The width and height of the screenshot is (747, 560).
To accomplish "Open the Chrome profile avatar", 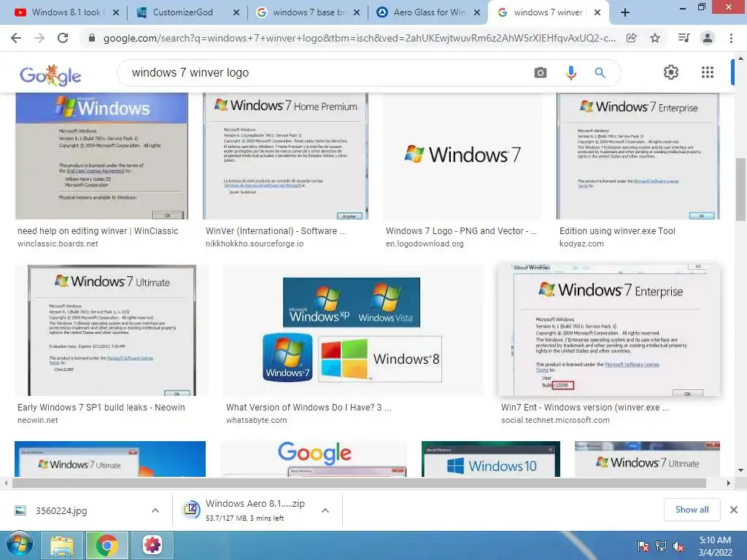I will [708, 38].
